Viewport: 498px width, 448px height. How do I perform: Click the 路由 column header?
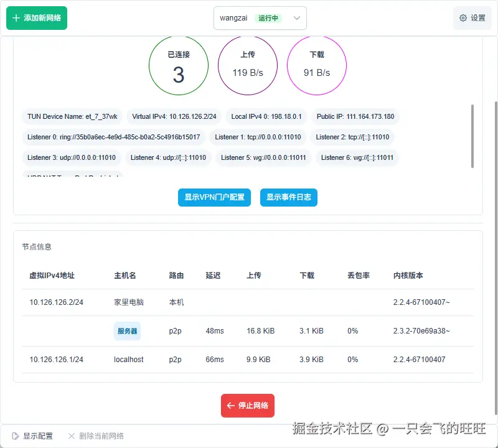click(176, 275)
